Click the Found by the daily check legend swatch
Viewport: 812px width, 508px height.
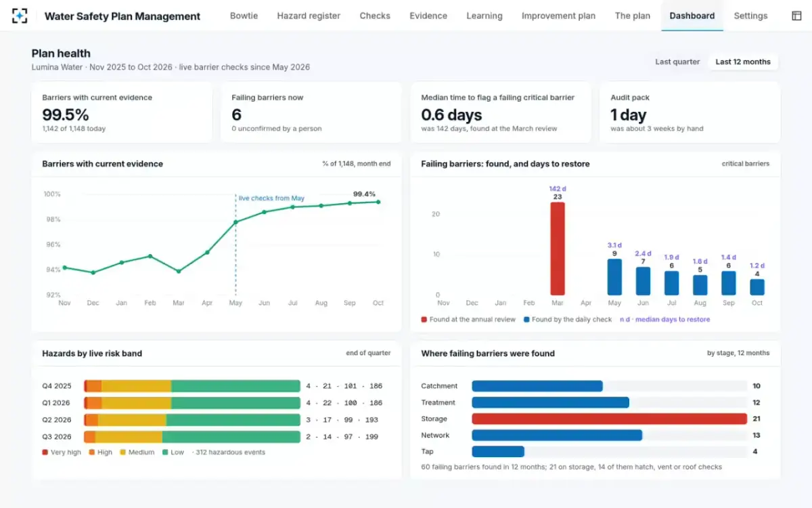(x=526, y=320)
